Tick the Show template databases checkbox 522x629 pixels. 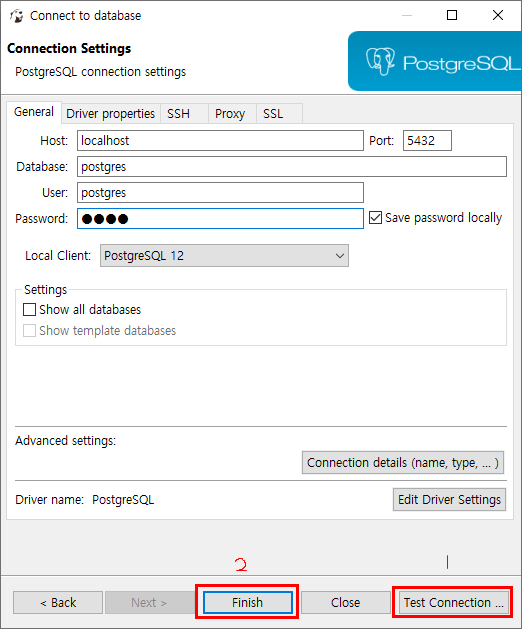pos(29,331)
